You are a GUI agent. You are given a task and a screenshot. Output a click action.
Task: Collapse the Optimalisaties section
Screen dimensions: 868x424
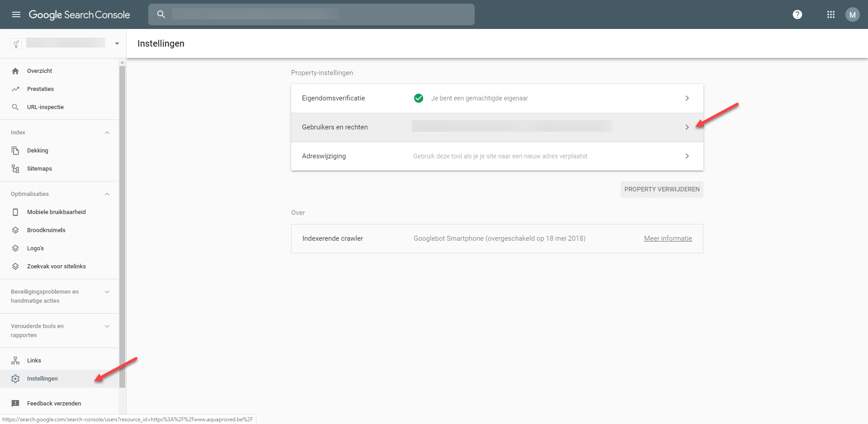tap(107, 194)
